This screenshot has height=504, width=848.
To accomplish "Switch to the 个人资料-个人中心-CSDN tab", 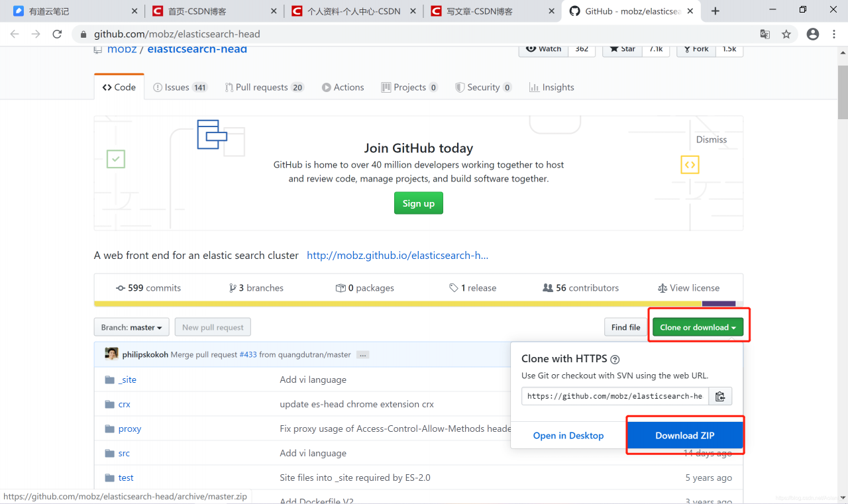I will point(353,11).
